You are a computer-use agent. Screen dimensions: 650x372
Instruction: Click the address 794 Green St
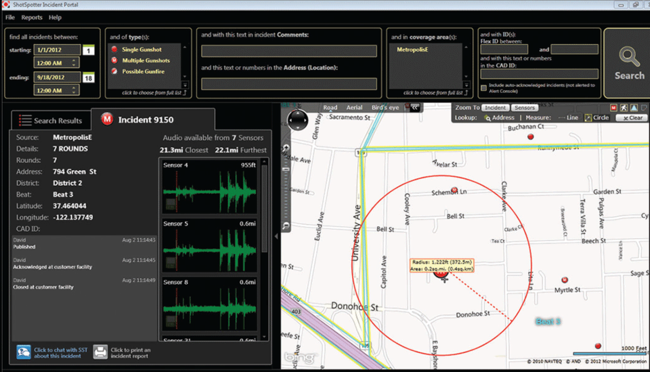point(74,172)
